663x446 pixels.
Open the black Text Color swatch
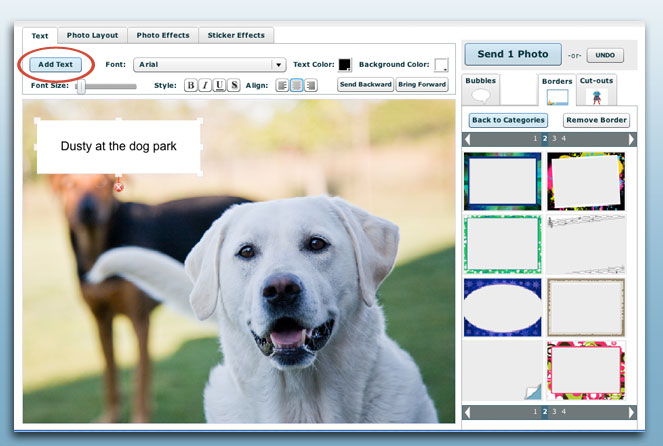tap(345, 65)
